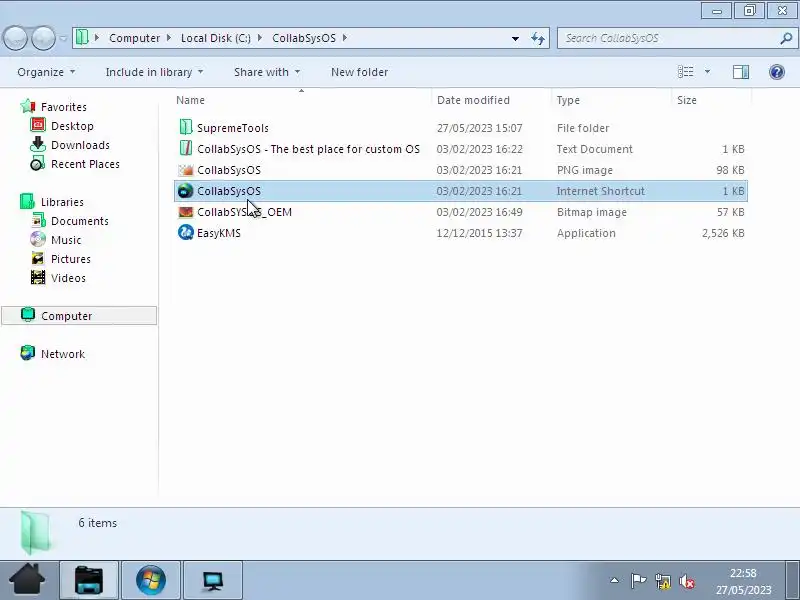Image resolution: width=800 pixels, height=600 pixels.
Task: Select the CollabSysOS text document icon
Action: point(186,148)
